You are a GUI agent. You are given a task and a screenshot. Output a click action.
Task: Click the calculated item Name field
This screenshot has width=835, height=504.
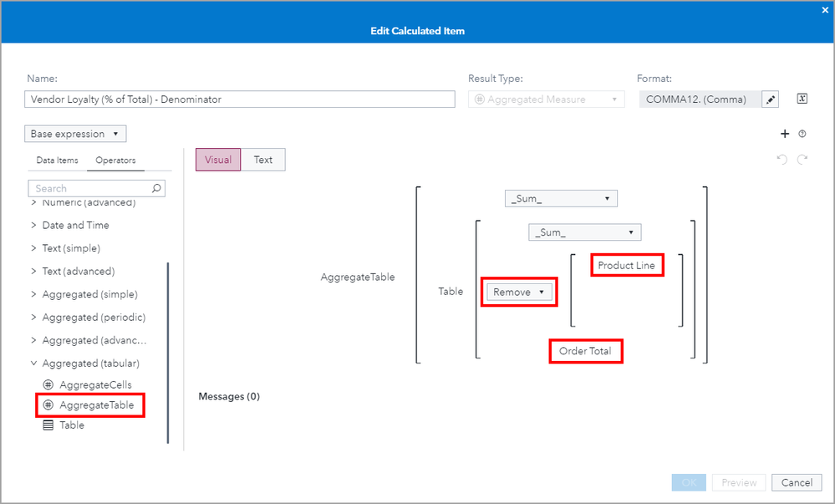(240, 99)
